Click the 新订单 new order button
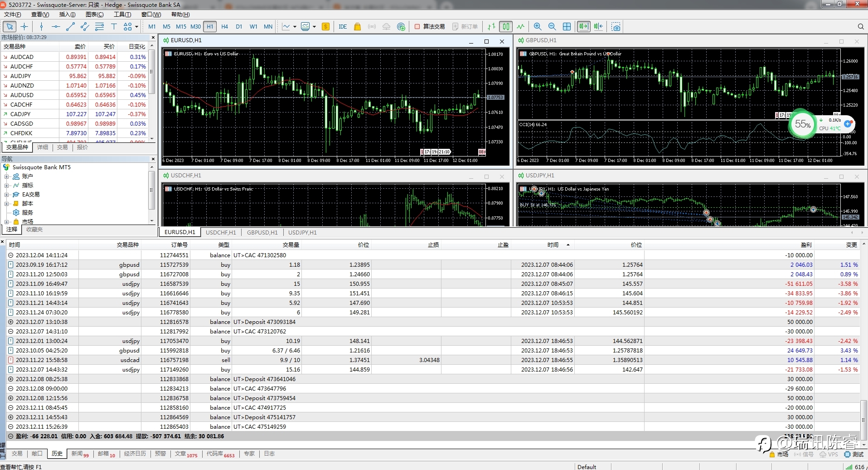 (465, 27)
